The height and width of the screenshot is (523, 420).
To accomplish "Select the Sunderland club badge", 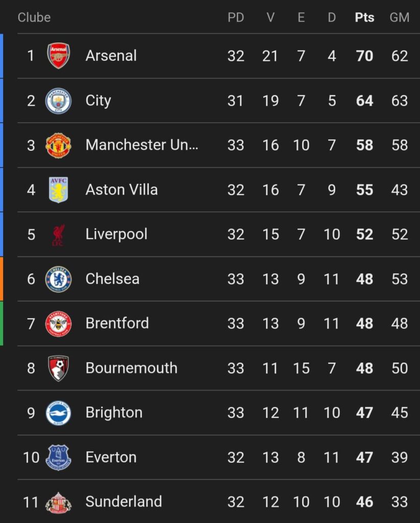I will pos(58,502).
